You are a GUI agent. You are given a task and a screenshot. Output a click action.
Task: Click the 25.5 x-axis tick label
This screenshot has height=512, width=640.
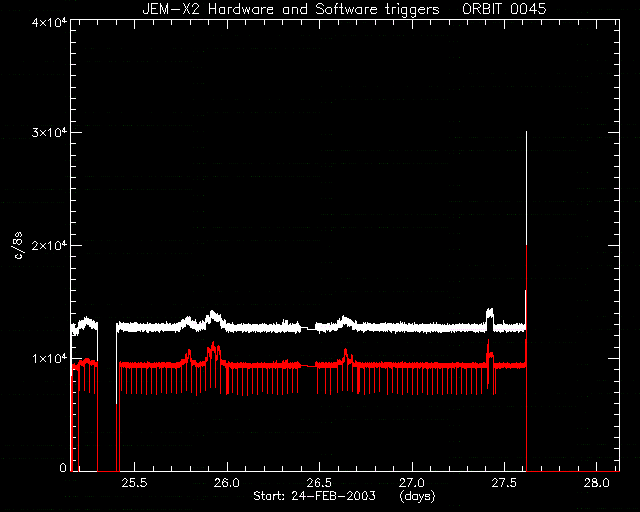pos(134,483)
